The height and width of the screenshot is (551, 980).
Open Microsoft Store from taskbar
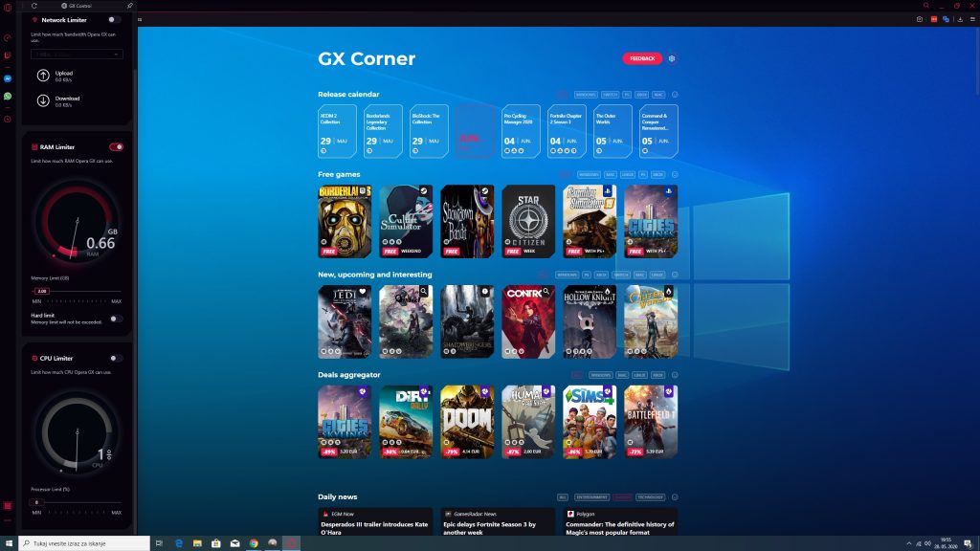tap(215, 543)
